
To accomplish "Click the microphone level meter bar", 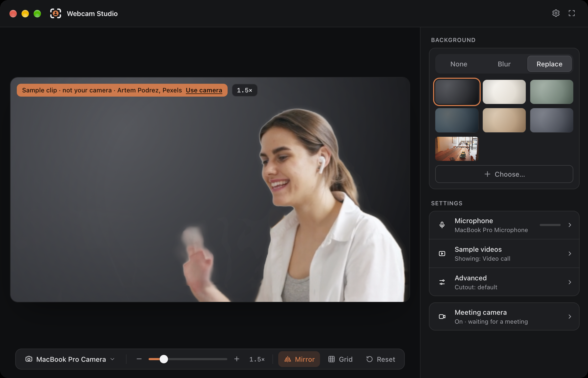I will [x=550, y=225].
